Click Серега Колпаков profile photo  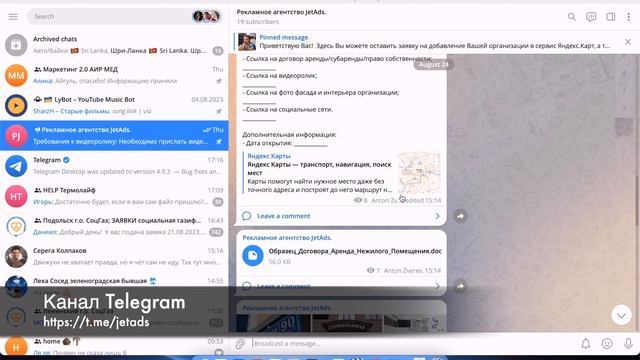pyautogui.click(x=16, y=257)
